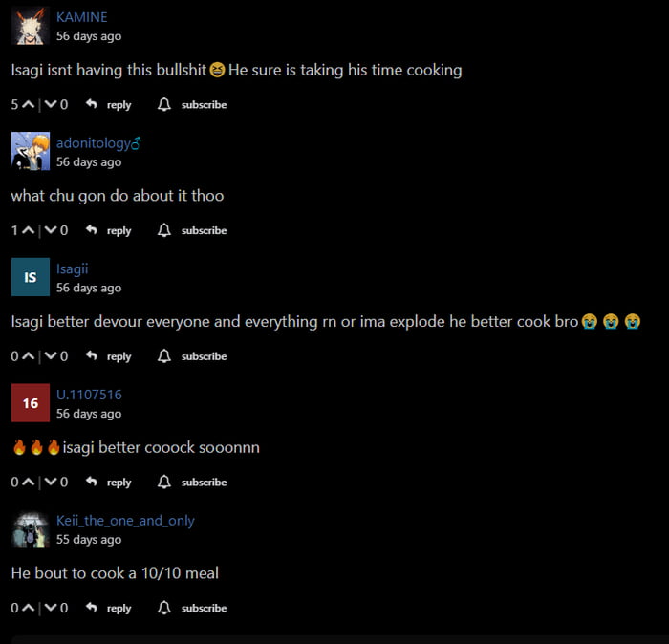The height and width of the screenshot is (644, 669).
Task: Click reply arrow icon under Isagii's comment
Action: tap(92, 355)
